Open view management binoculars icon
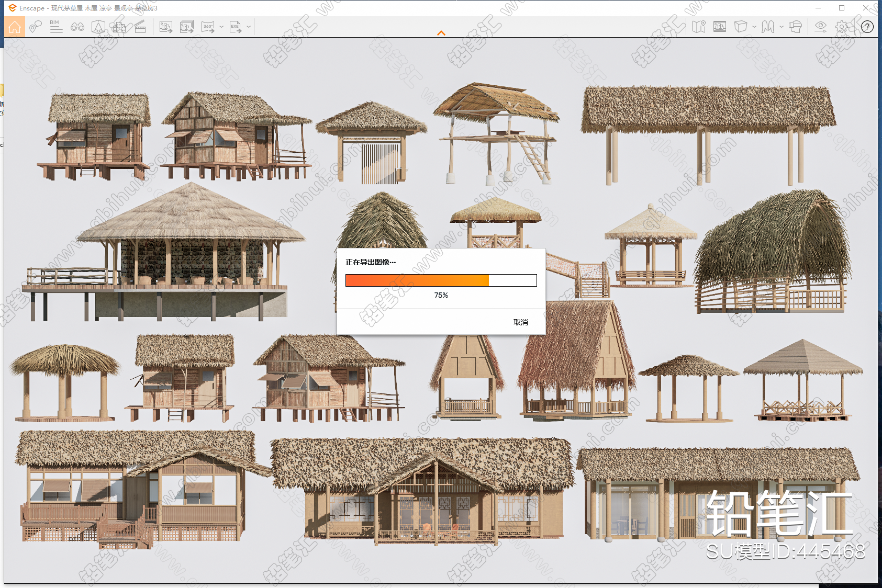The width and height of the screenshot is (882, 588). pyautogui.click(x=77, y=27)
